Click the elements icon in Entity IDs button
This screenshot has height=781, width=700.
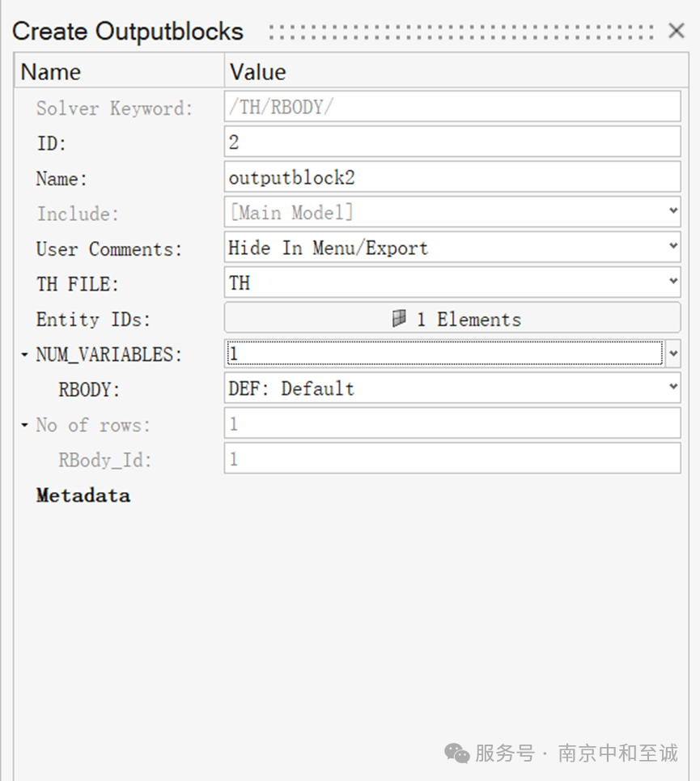tap(399, 318)
